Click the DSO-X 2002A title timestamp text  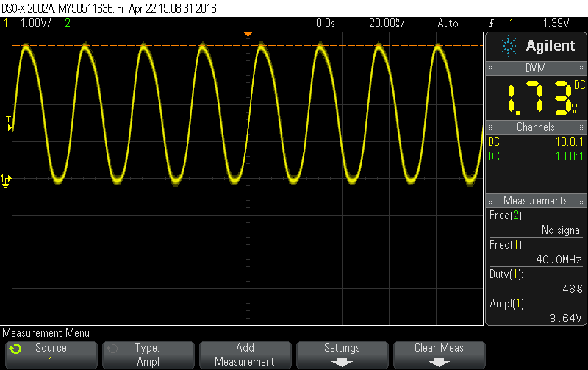(109, 8)
